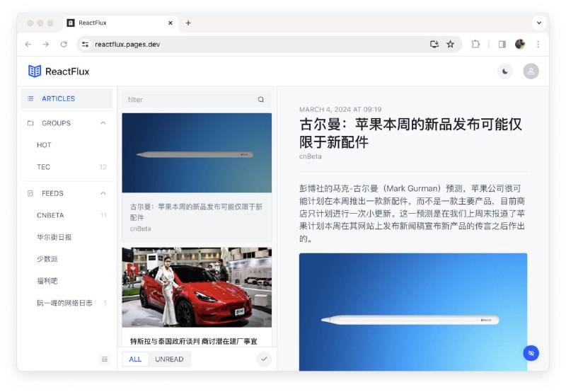The height and width of the screenshot is (392, 566).
Task: Open the user avatar menu
Action: click(x=531, y=71)
